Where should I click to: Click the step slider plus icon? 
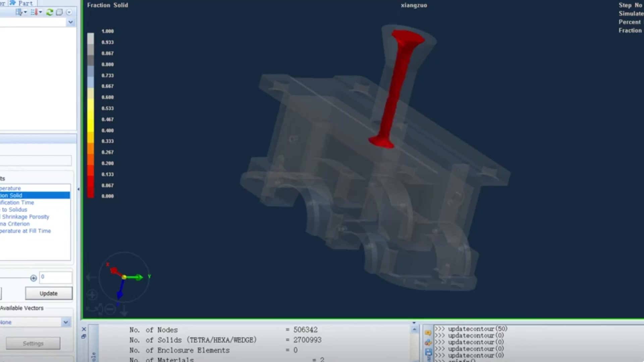click(34, 278)
